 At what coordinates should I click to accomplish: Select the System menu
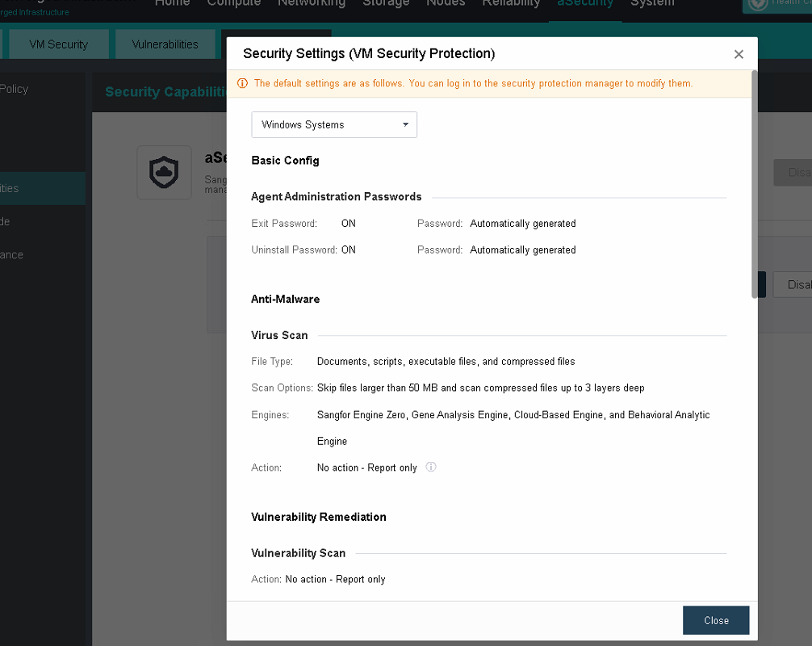(x=652, y=3)
